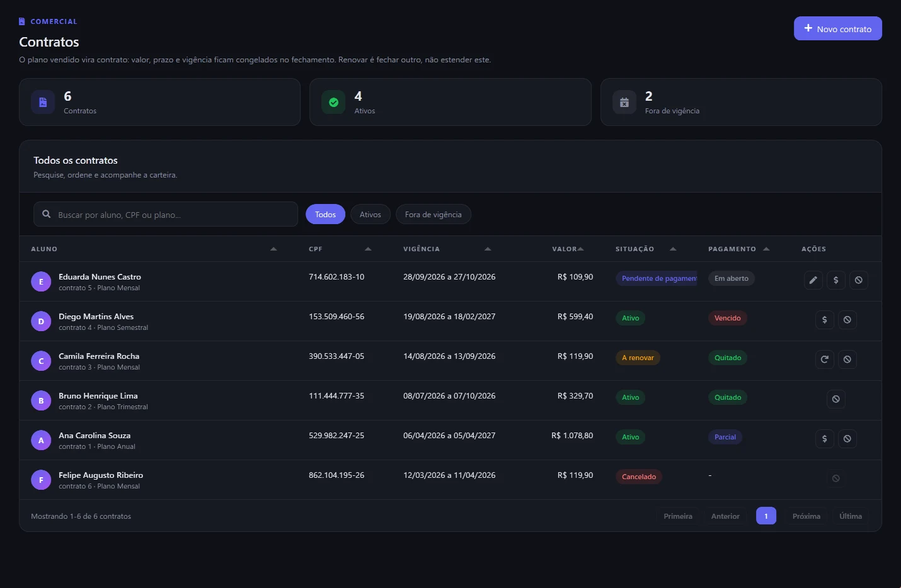Go to the Anterior page
The image size is (901, 588).
tap(725, 516)
